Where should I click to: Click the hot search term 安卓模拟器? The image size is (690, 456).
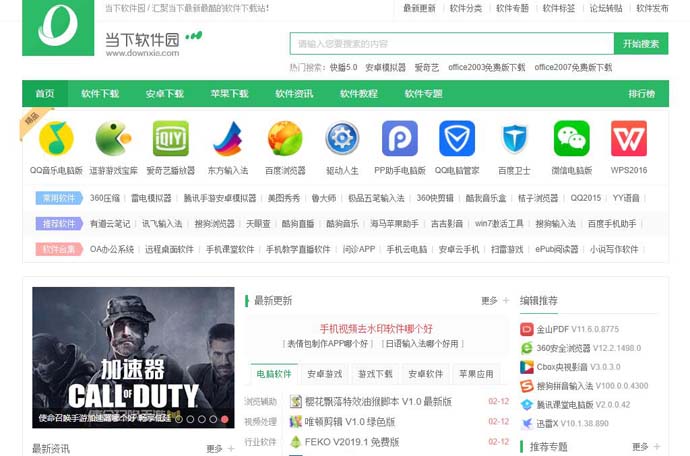385,67
